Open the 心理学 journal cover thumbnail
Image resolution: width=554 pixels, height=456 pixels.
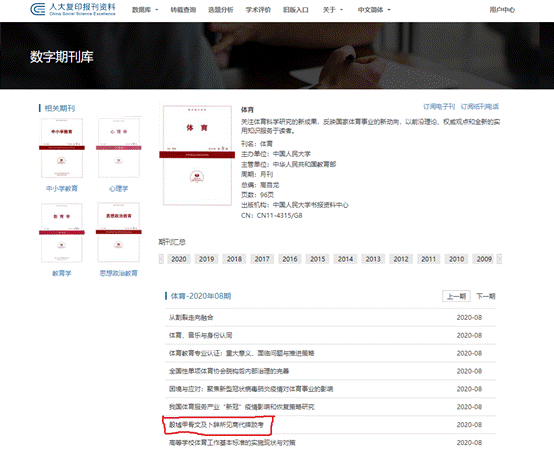[x=119, y=148]
